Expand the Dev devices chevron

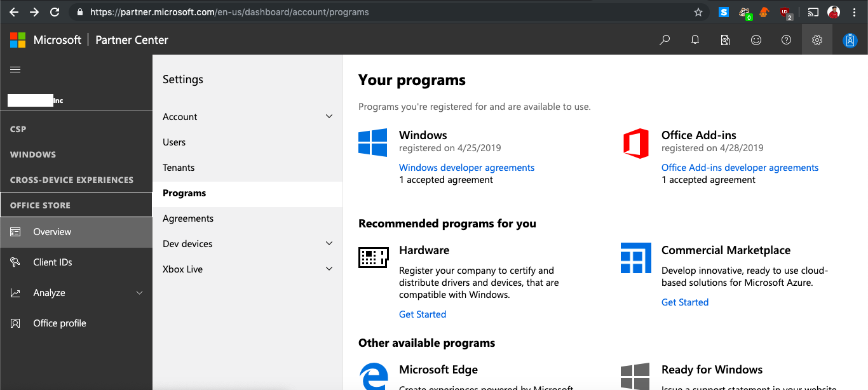pyautogui.click(x=329, y=243)
